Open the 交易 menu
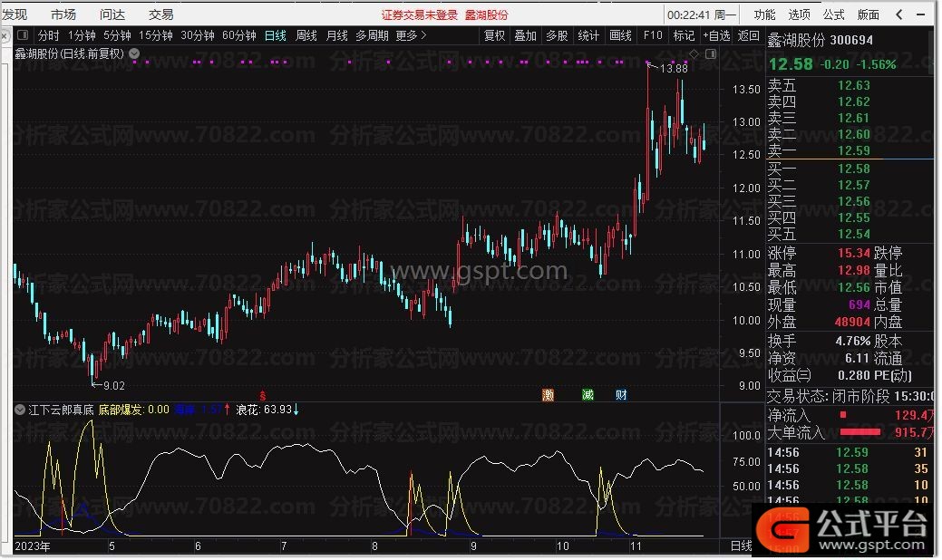This screenshot has height=560, width=942. [160, 14]
